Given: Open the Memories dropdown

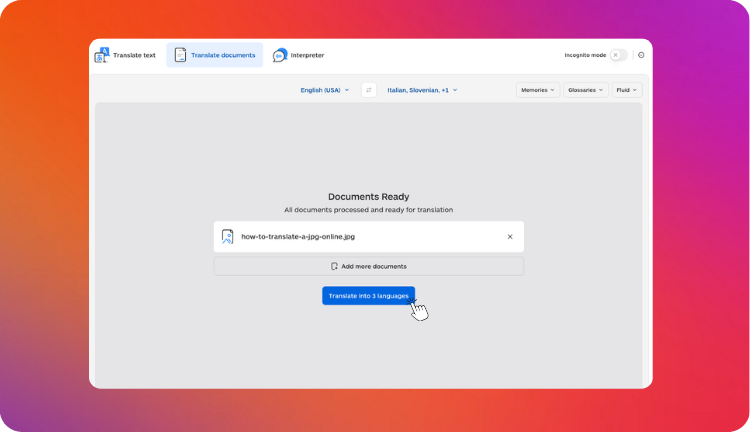Looking at the screenshot, I should 538,90.
